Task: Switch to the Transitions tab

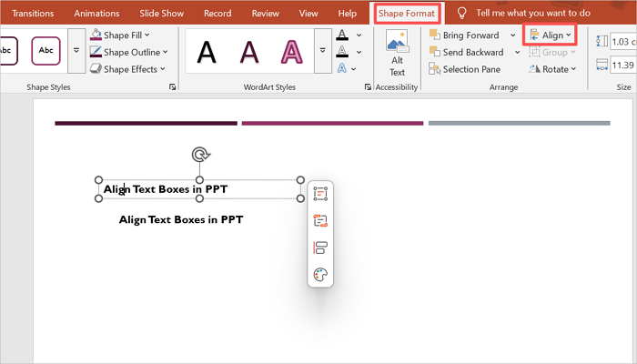Action: (33, 14)
